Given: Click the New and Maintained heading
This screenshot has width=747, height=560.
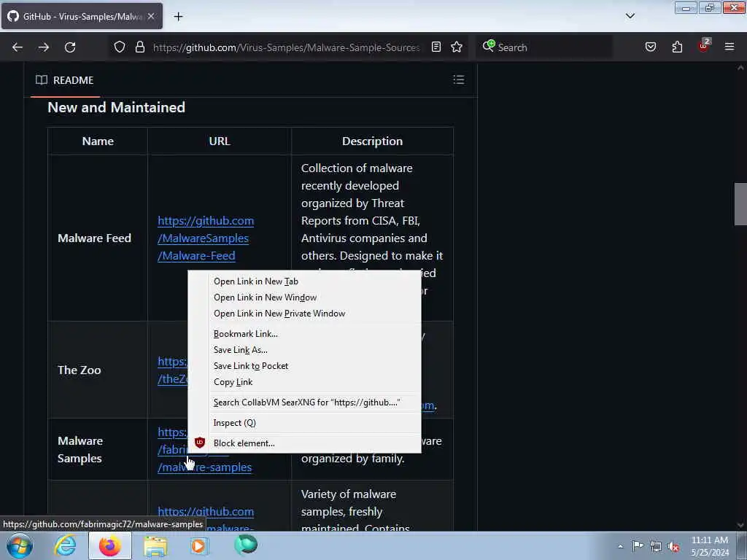Looking at the screenshot, I should point(116,107).
